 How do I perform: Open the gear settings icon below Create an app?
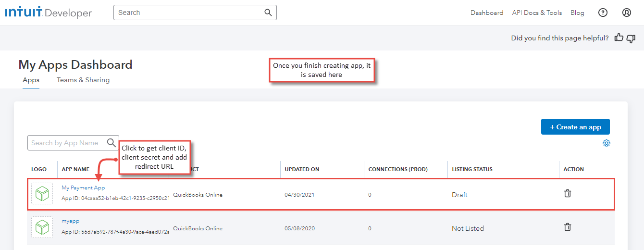point(607,143)
